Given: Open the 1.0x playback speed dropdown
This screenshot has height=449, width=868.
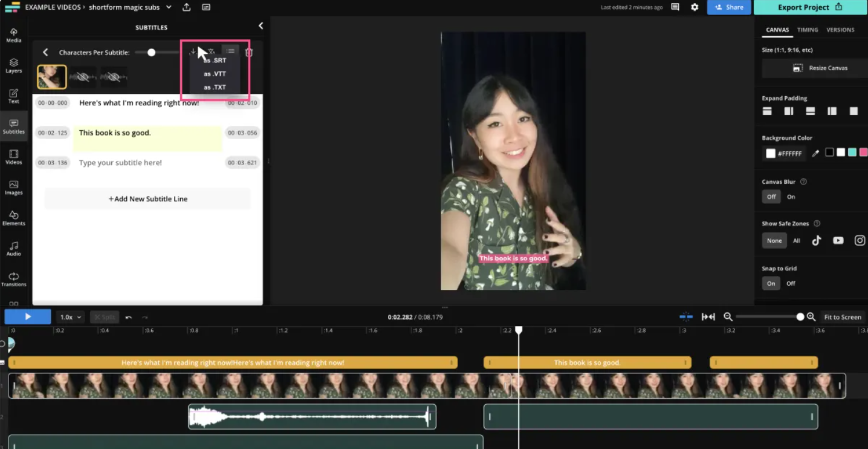Looking at the screenshot, I should point(70,317).
